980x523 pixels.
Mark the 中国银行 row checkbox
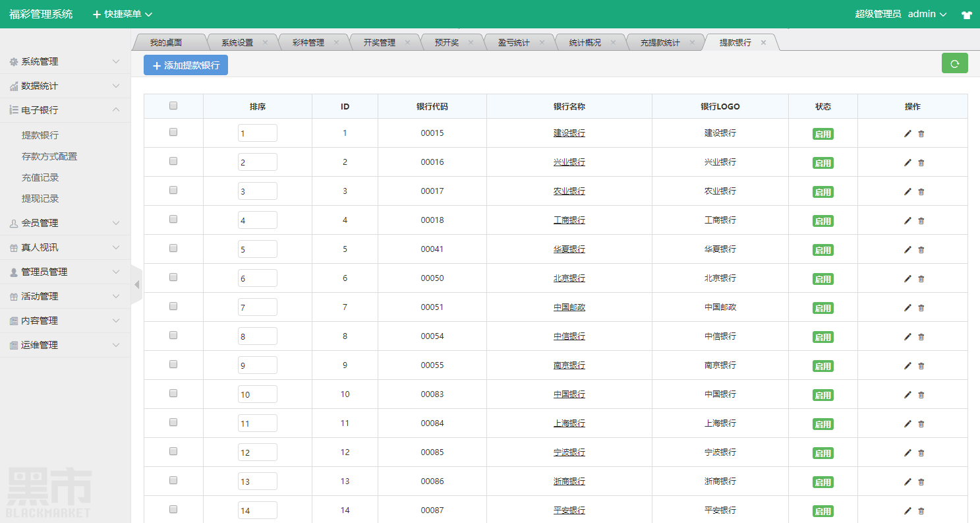point(173,393)
